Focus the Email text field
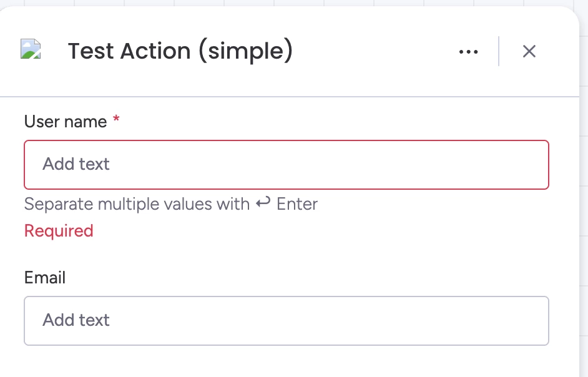This screenshot has height=377, width=588. [287, 321]
